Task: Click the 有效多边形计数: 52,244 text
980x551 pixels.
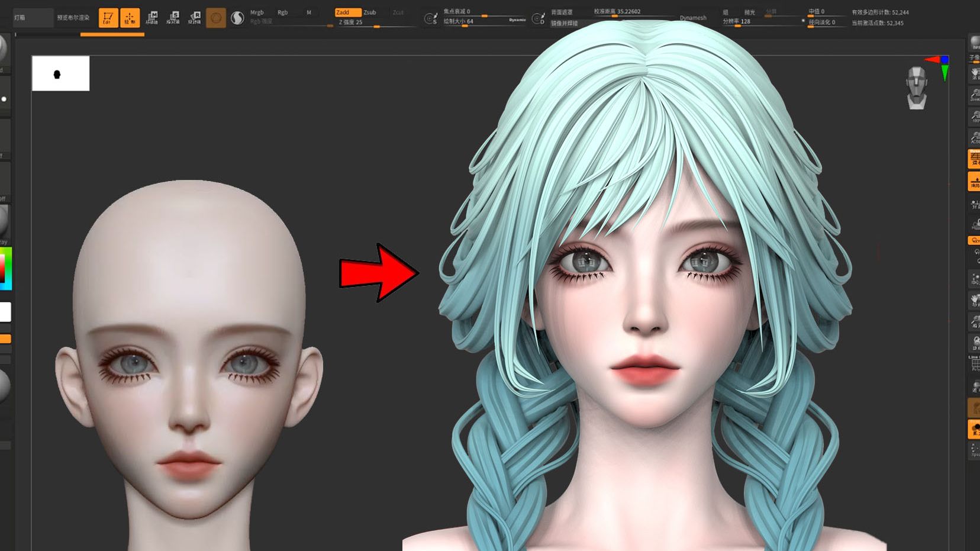Action: (880, 12)
